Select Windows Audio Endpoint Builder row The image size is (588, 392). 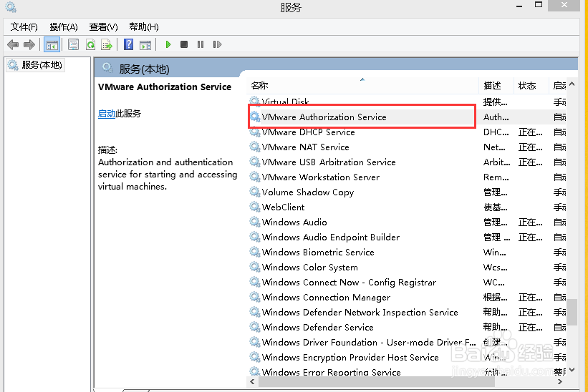tap(407, 237)
